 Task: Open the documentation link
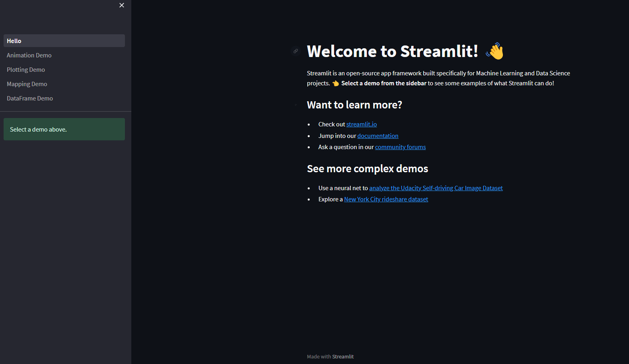(x=378, y=136)
